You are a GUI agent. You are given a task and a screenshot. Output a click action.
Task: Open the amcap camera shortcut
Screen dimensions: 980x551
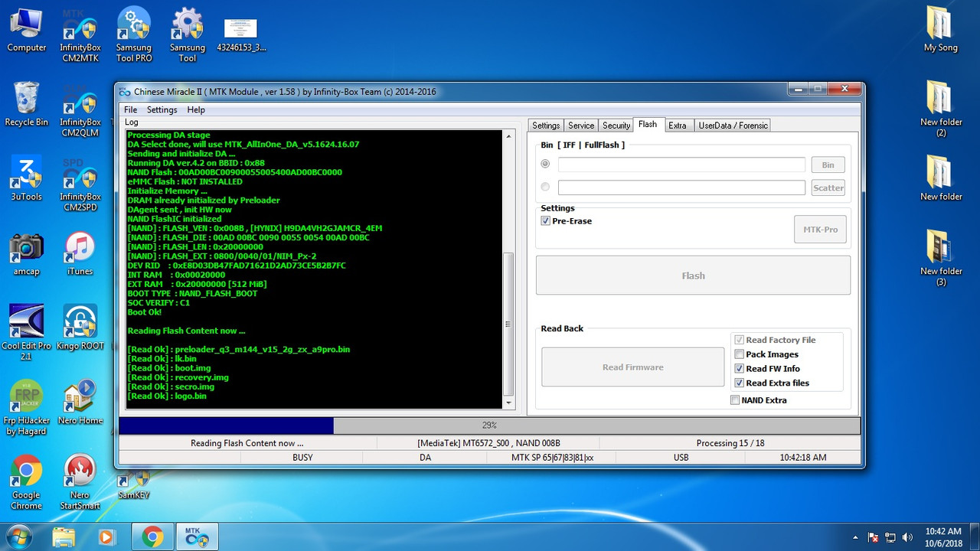click(x=27, y=253)
